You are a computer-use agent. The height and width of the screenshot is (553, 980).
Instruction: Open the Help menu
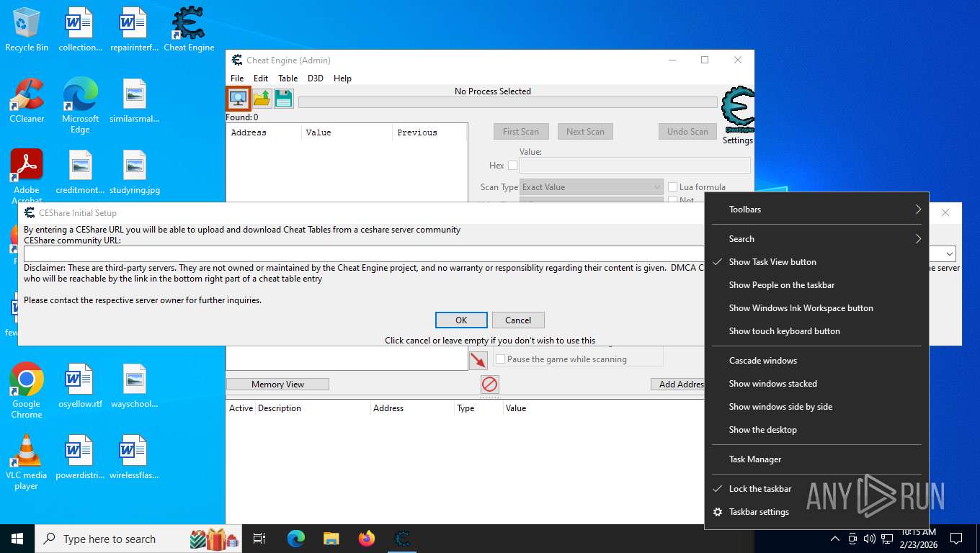pos(342,78)
